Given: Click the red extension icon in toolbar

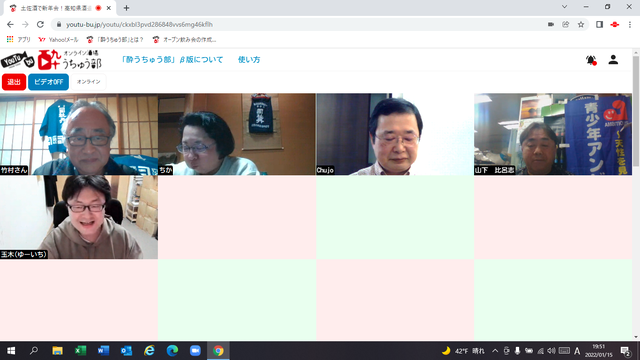Looking at the screenshot, I should coord(615,24).
